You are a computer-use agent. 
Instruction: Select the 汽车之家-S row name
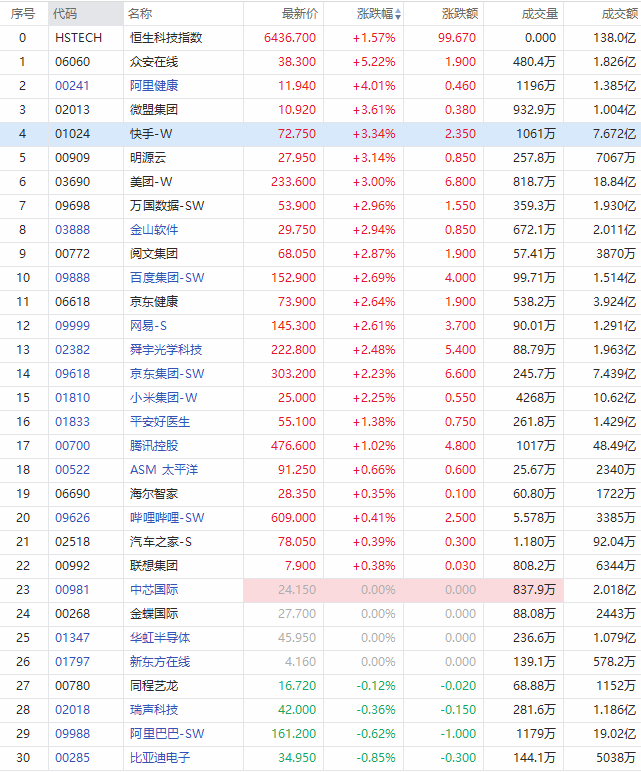click(161, 542)
